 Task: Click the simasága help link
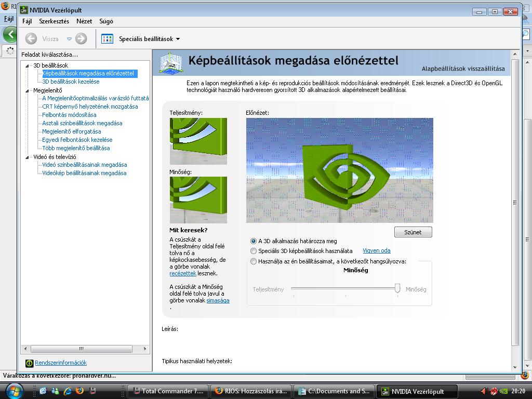point(218,301)
